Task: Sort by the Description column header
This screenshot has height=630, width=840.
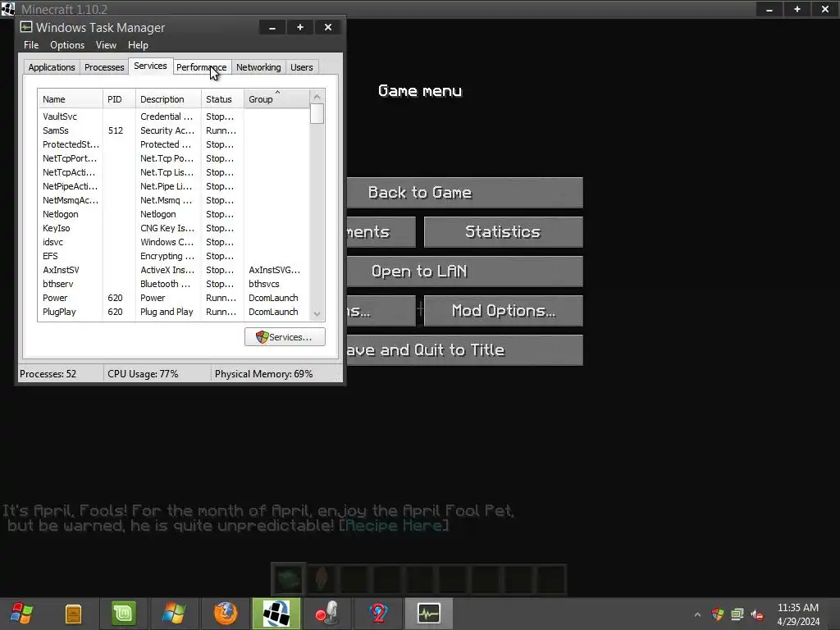Action: pos(168,99)
